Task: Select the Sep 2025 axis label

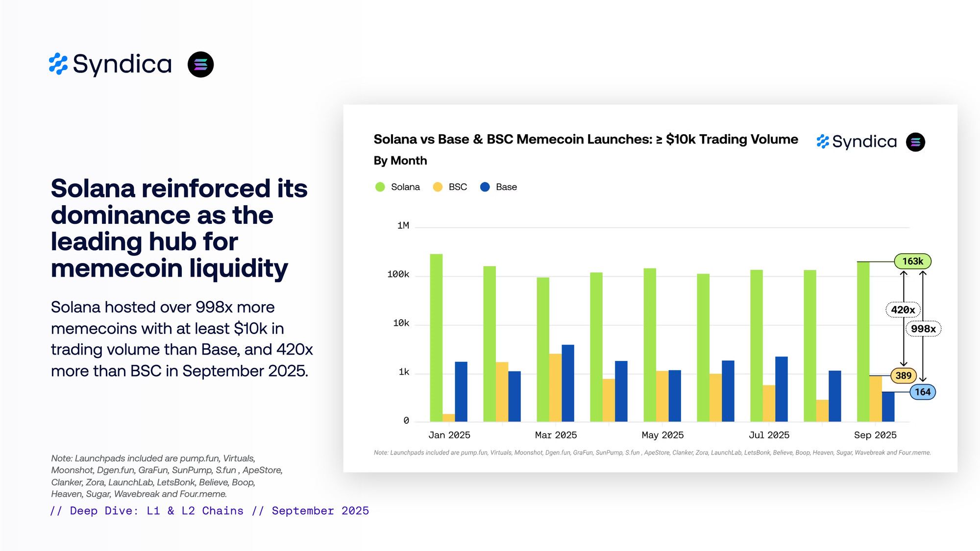Action: (x=875, y=435)
